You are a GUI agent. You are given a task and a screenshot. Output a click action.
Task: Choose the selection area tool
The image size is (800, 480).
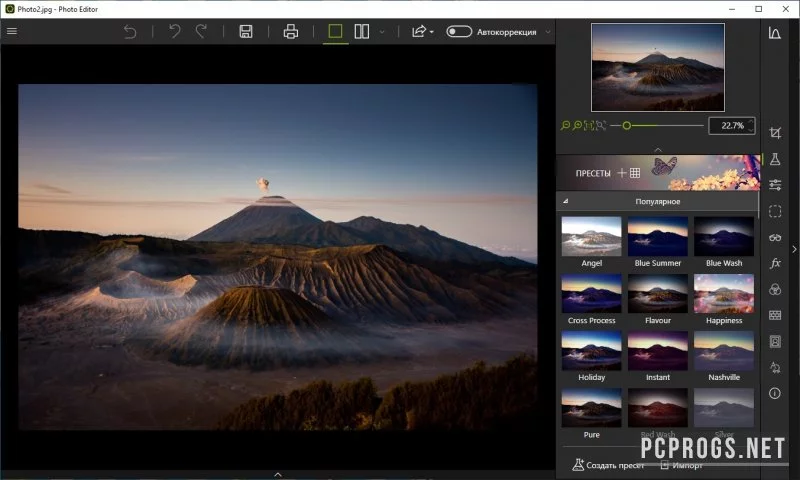point(775,211)
